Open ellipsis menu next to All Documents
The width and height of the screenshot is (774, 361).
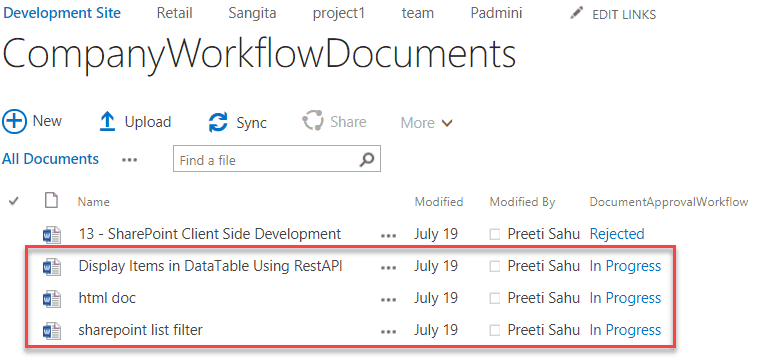129,160
